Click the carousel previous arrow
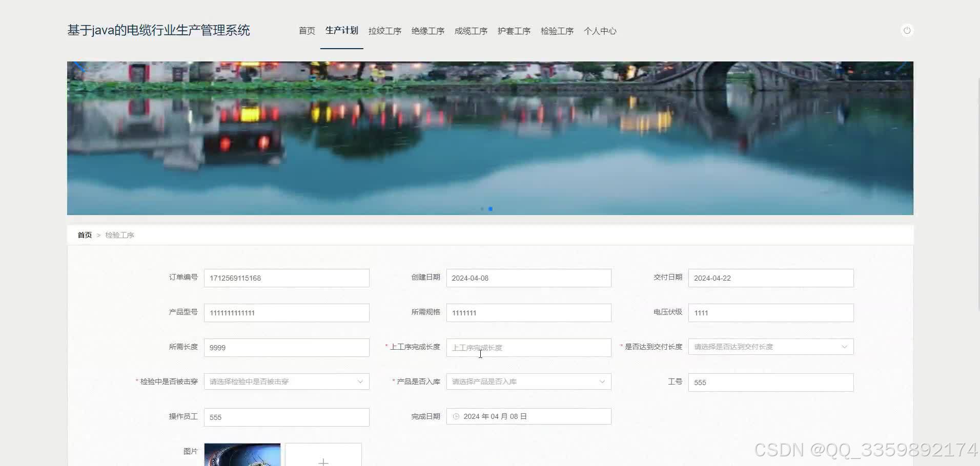980x466 pixels. coord(79,67)
